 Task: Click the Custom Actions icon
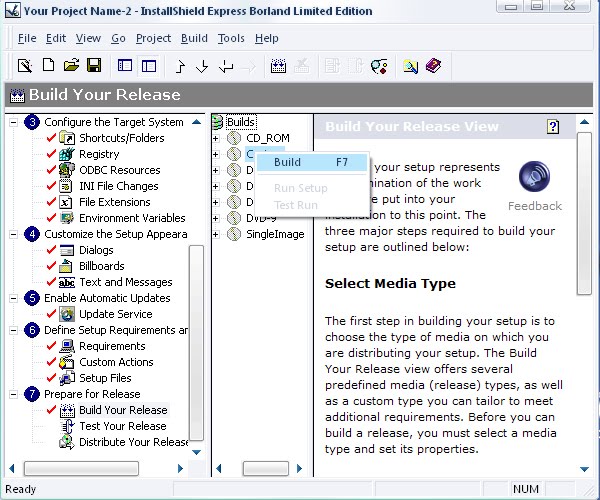tap(67, 362)
